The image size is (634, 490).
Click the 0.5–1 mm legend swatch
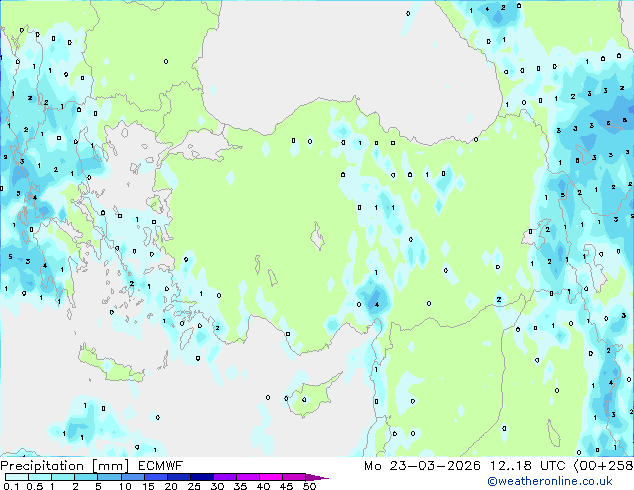point(40,477)
